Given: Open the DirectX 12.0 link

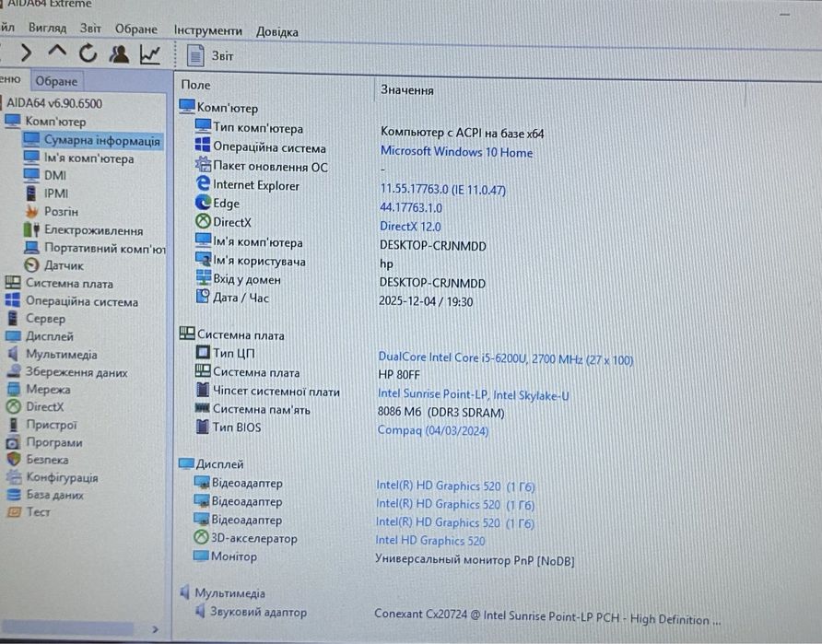Looking at the screenshot, I should (x=410, y=227).
